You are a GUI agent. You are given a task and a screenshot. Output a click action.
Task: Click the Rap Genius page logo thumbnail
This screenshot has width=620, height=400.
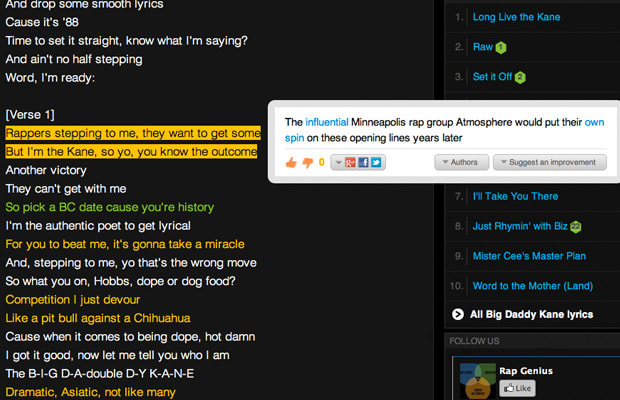click(478, 380)
